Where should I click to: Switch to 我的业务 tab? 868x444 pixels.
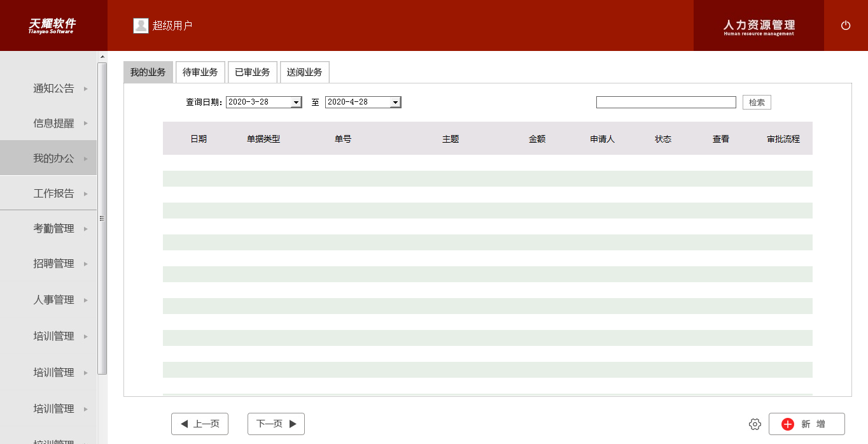(x=148, y=72)
